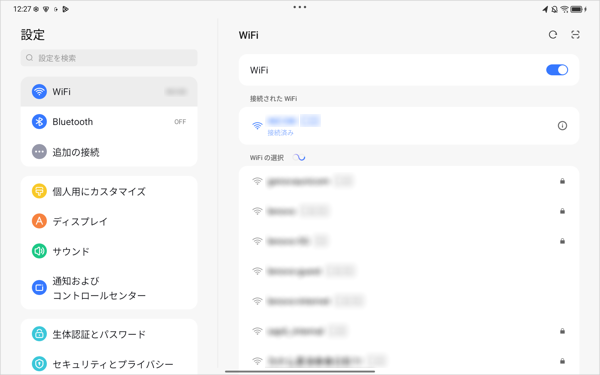
Task: Click the teal 生体認証 lock icon
Action: [39, 334]
